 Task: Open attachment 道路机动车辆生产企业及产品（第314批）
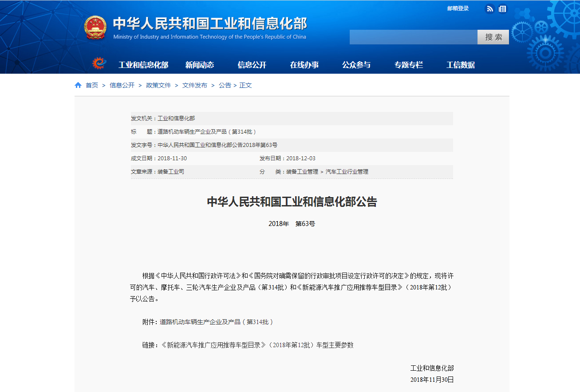click(217, 322)
